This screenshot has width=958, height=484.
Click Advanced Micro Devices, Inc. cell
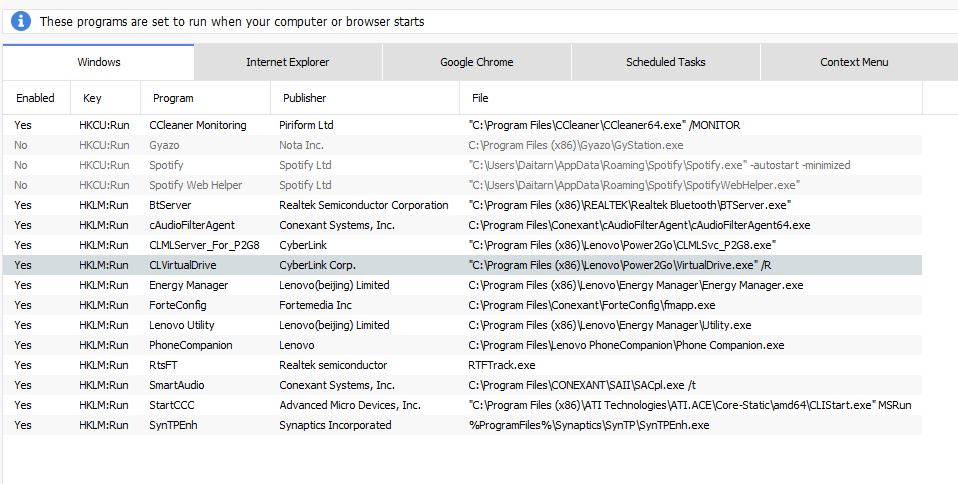pos(350,405)
